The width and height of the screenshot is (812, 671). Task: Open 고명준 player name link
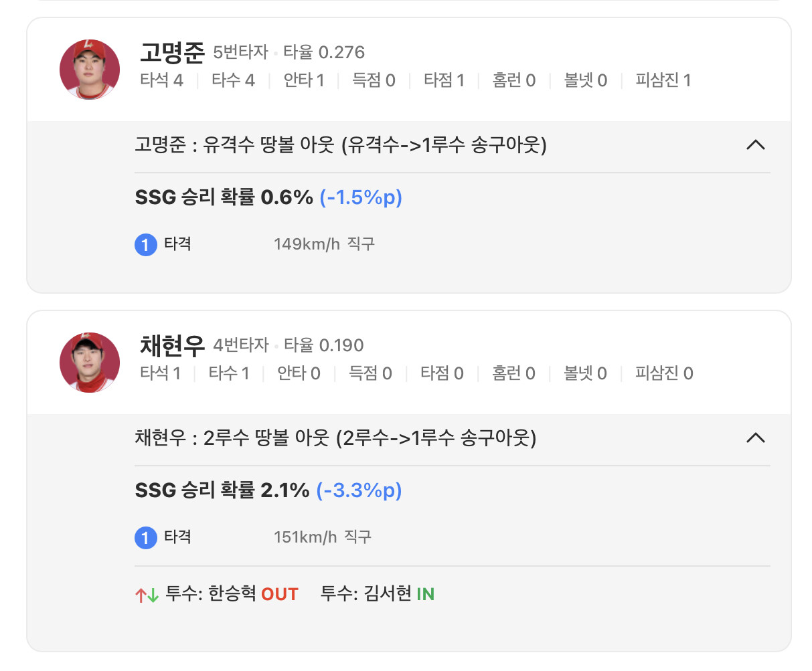[171, 52]
